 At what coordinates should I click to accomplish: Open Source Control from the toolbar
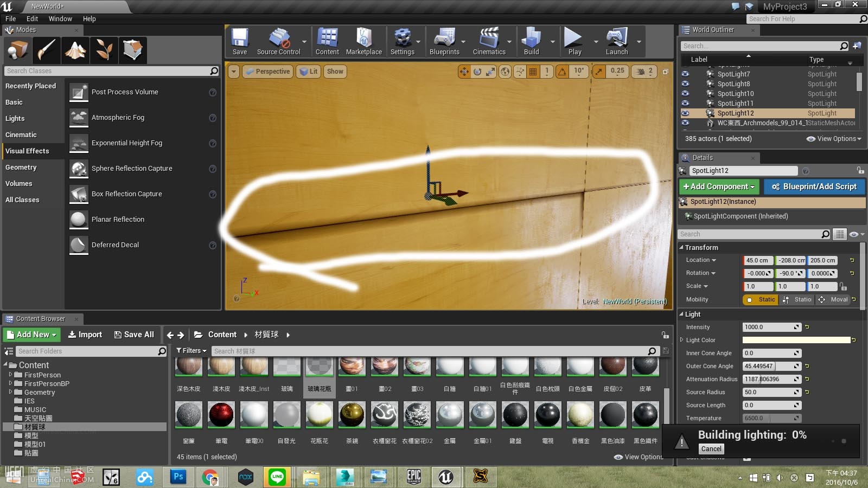point(278,42)
